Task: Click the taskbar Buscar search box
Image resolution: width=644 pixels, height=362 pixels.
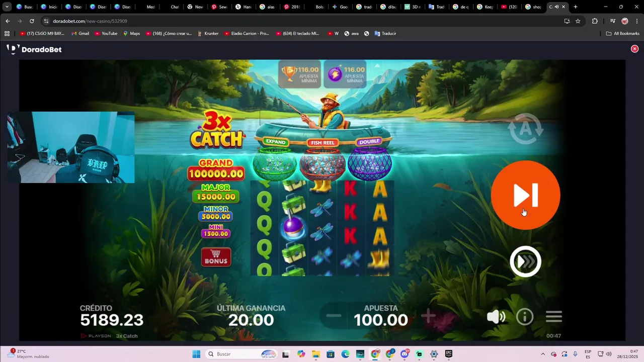Action: [x=243, y=354]
